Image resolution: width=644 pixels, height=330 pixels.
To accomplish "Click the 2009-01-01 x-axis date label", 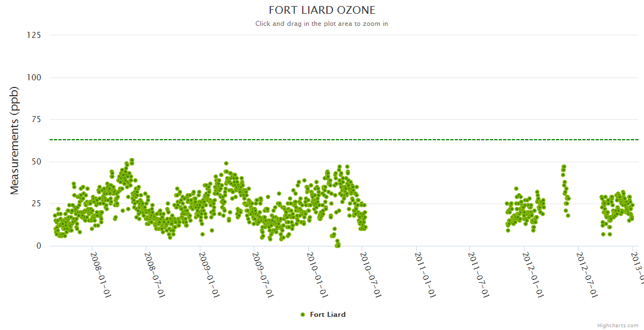I will coord(209,274).
